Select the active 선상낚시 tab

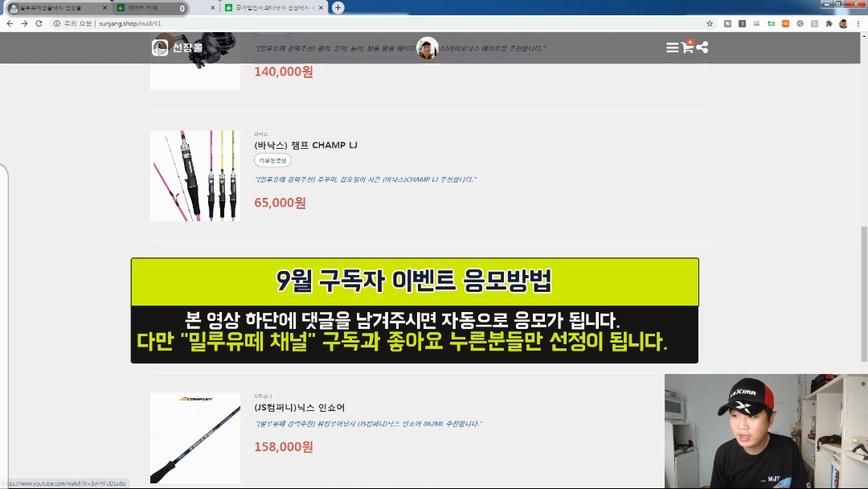tap(273, 8)
